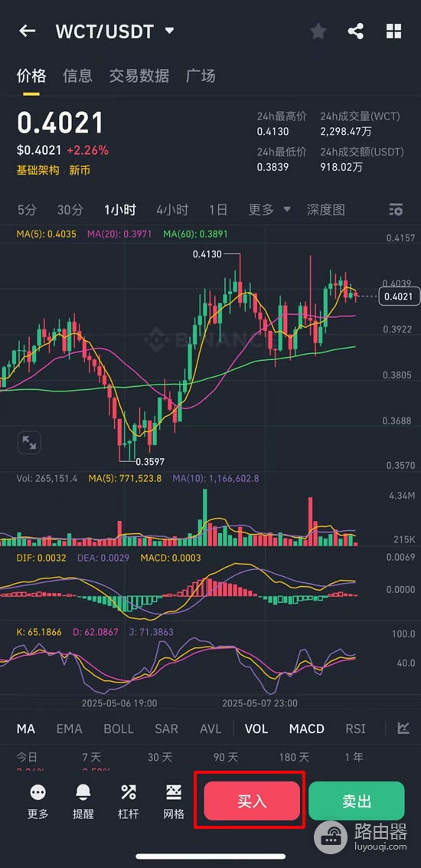
Task: Open the 深度图 depth chart
Action: coord(326,210)
